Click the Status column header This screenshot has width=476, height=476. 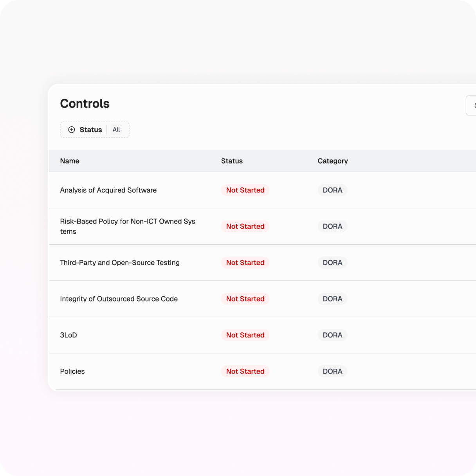[x=232, y=161]
